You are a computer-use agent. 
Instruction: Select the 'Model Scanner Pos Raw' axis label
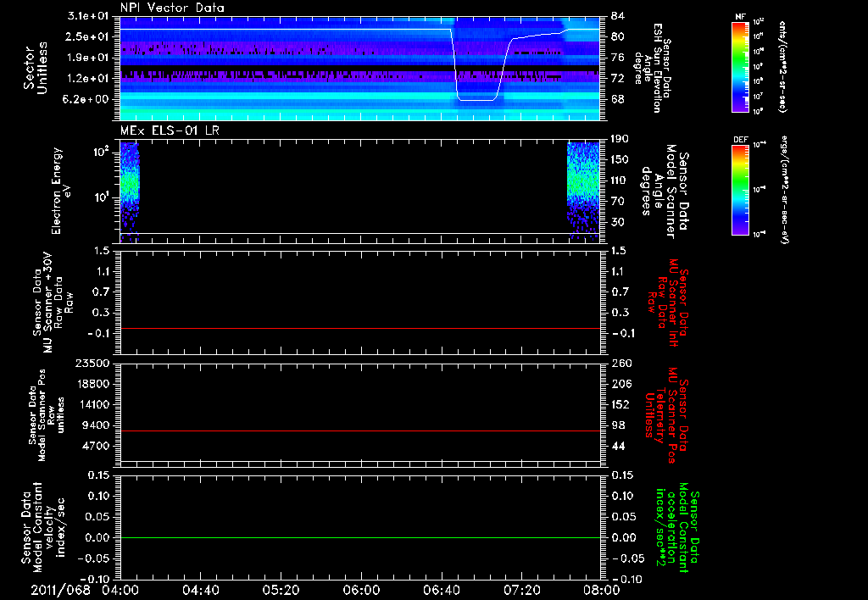click(46, 415)
